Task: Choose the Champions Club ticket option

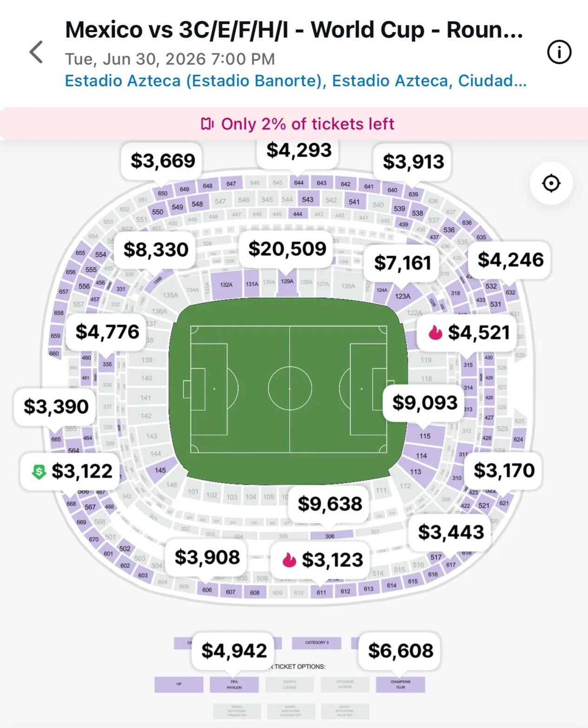Action: [400, 684]
